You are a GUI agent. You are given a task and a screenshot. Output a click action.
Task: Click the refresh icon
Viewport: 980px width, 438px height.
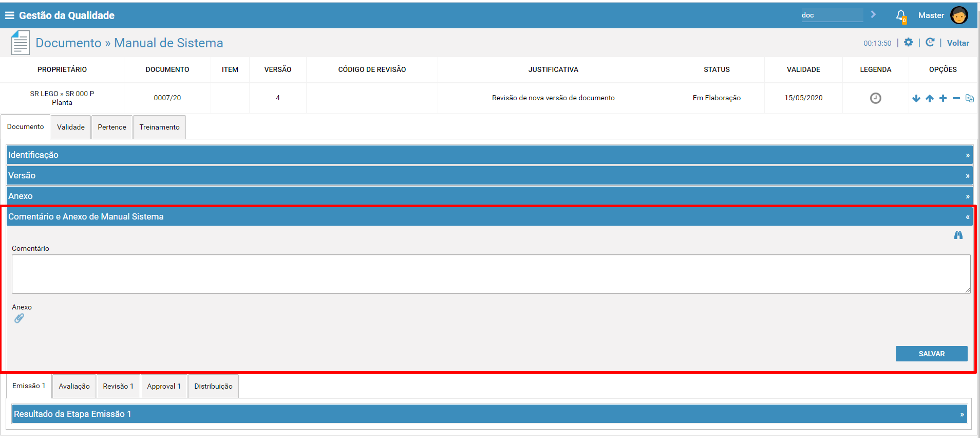(x=930, y=43)
